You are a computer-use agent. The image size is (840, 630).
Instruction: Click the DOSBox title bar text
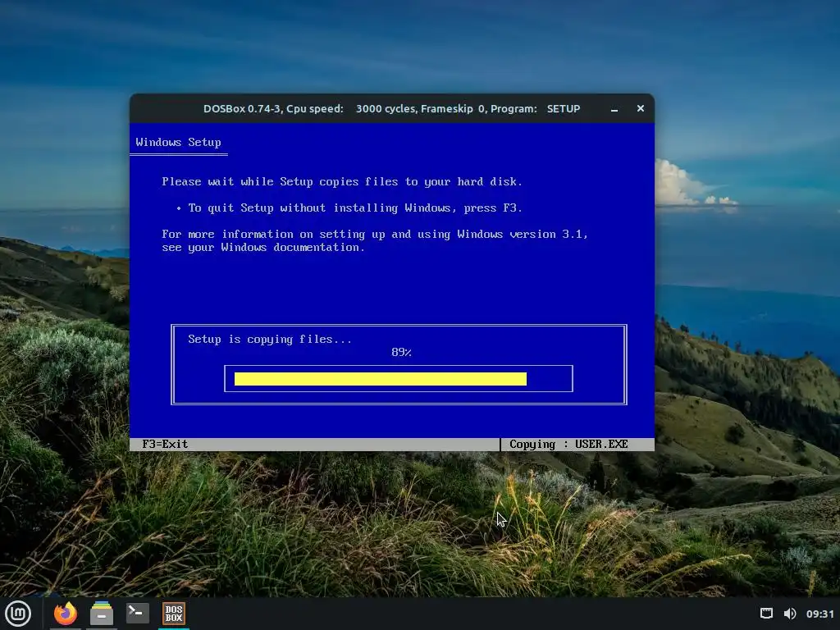point(391,109)
